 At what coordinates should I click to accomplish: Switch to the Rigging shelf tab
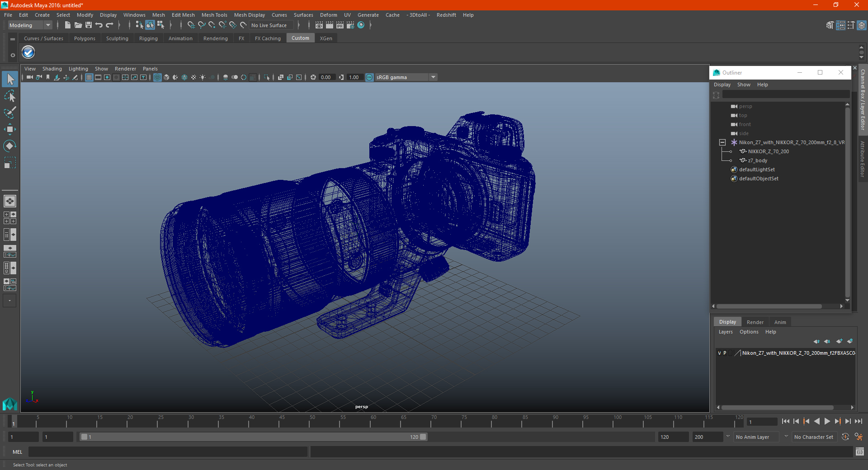(148, 38)
